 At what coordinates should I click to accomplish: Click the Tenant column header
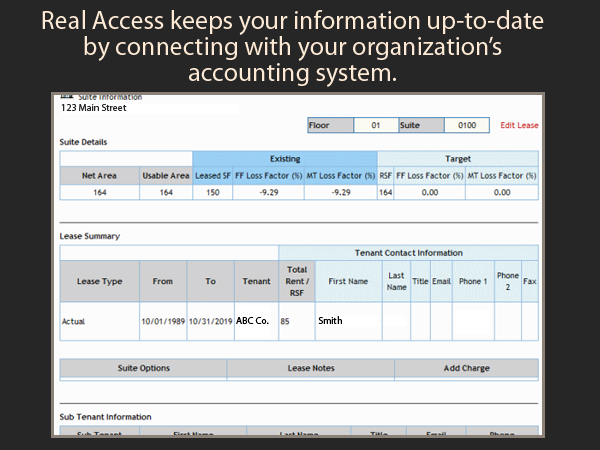coord(256,281)
